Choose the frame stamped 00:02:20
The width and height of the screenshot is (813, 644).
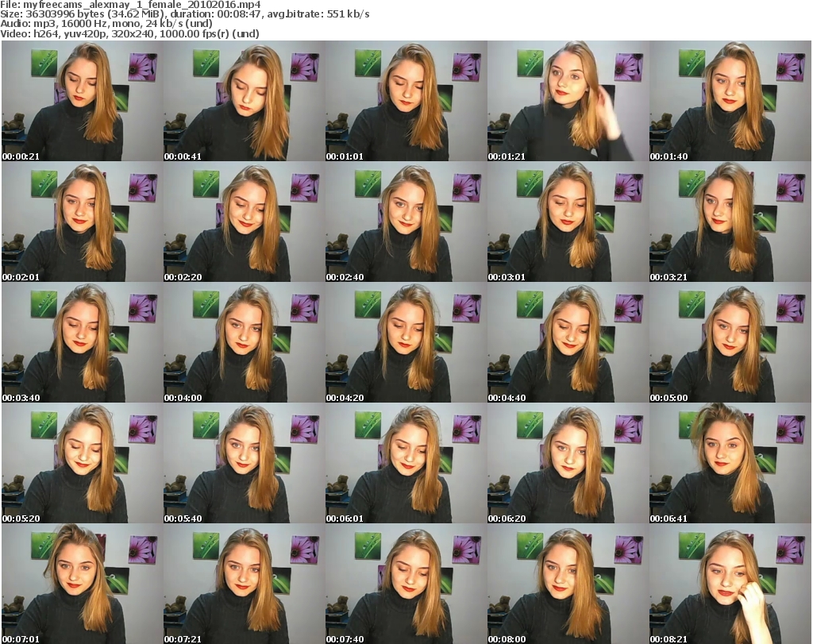[x=245, y=222]
